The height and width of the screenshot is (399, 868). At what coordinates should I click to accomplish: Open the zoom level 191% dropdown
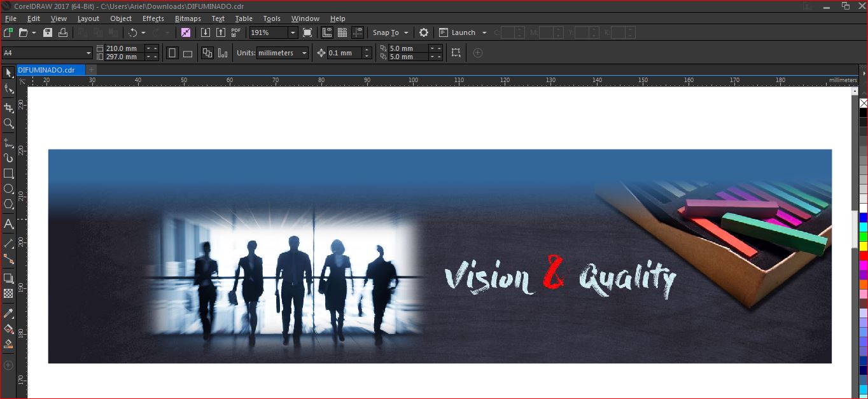click(x=293, y=32)
